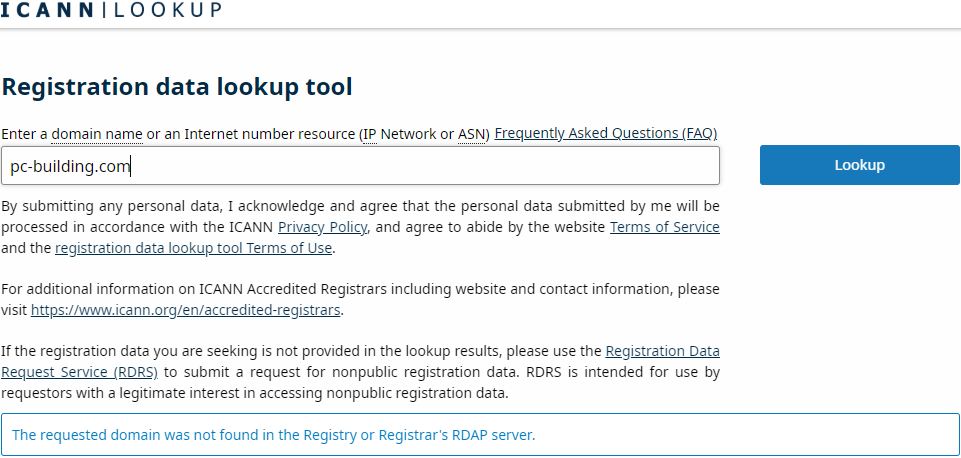Viewport: 961px width, 458px height.
Task: Click the 'requested domain was not found' message
Action: point(274,435)
